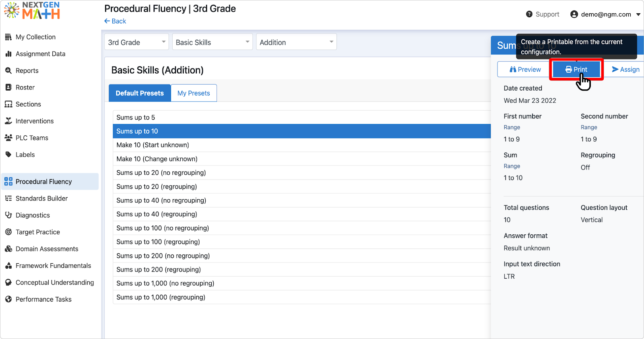Click the Procedural Fluency | 3rd Grade title

coord(170,8)
